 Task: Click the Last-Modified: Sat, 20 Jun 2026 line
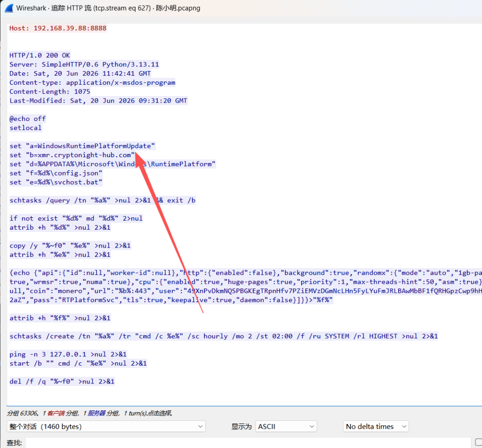coord(98,101)
